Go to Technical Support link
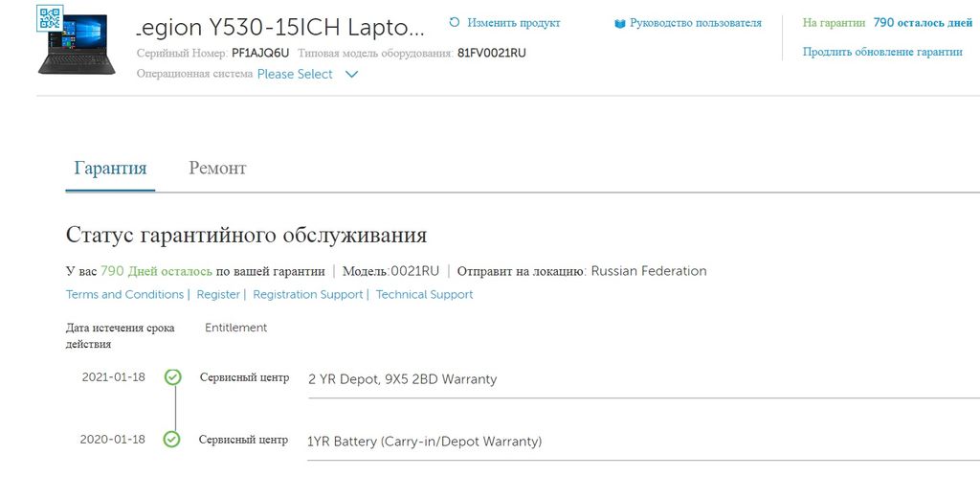980x477 pixels. coord(424,295)
